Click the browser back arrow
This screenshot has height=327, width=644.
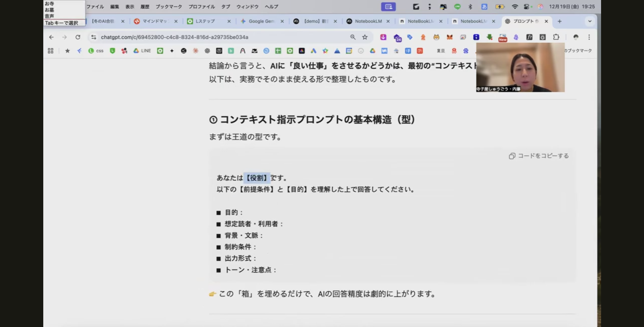(51, 37)
